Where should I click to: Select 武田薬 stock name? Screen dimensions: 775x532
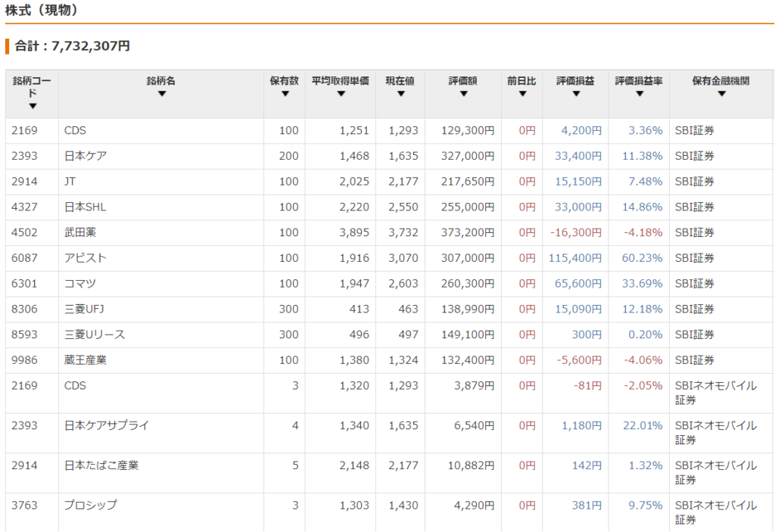coord(80,232)
